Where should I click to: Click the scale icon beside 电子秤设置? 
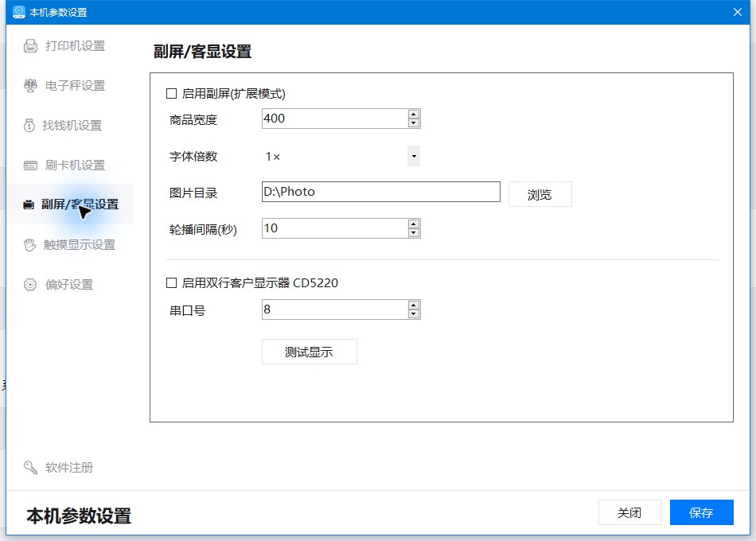click(30, 86)
